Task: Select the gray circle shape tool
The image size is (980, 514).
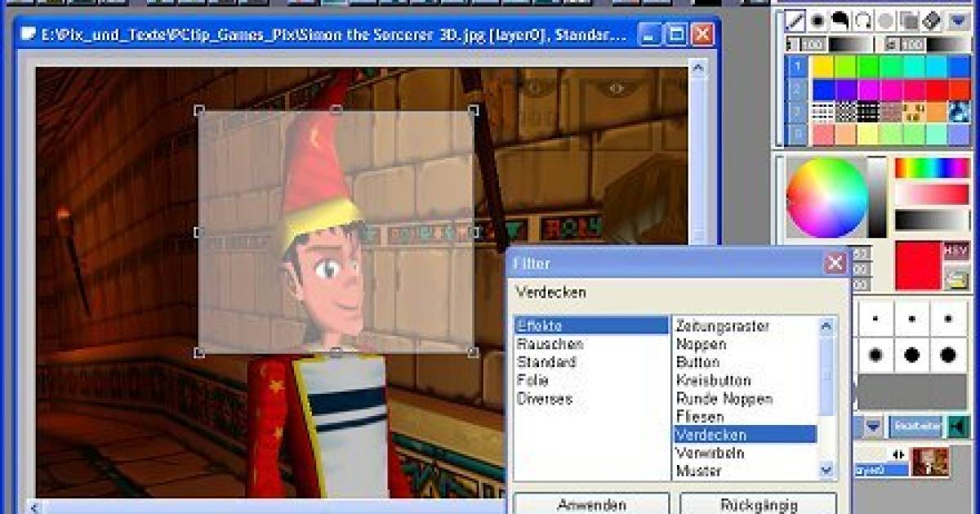Action: (886, 20)
